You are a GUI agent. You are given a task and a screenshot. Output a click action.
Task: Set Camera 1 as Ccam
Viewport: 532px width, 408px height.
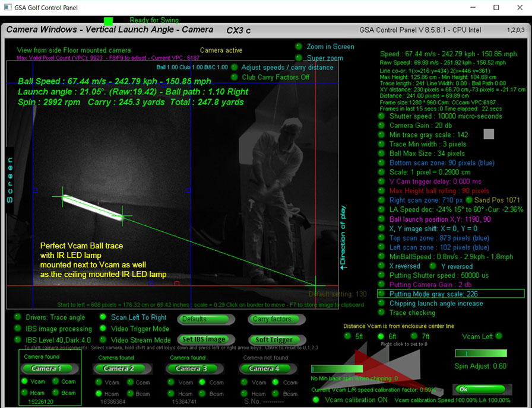click(x=56, y=381)
